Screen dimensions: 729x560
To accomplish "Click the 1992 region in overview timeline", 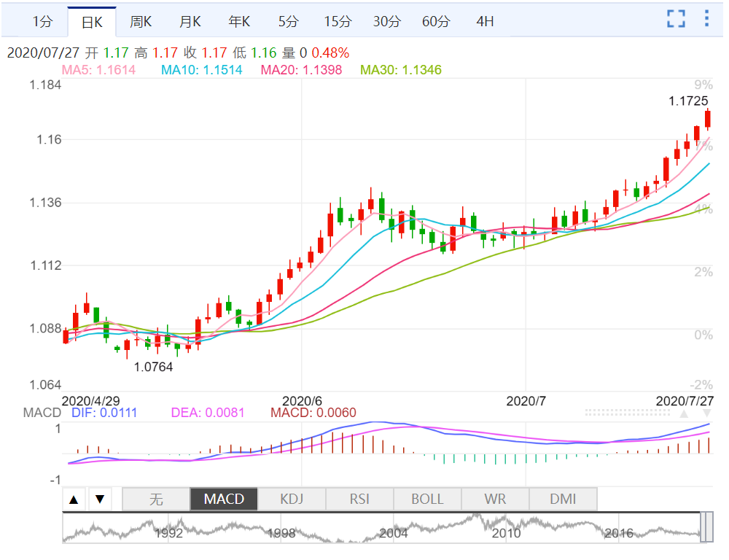I will point(169,534).
